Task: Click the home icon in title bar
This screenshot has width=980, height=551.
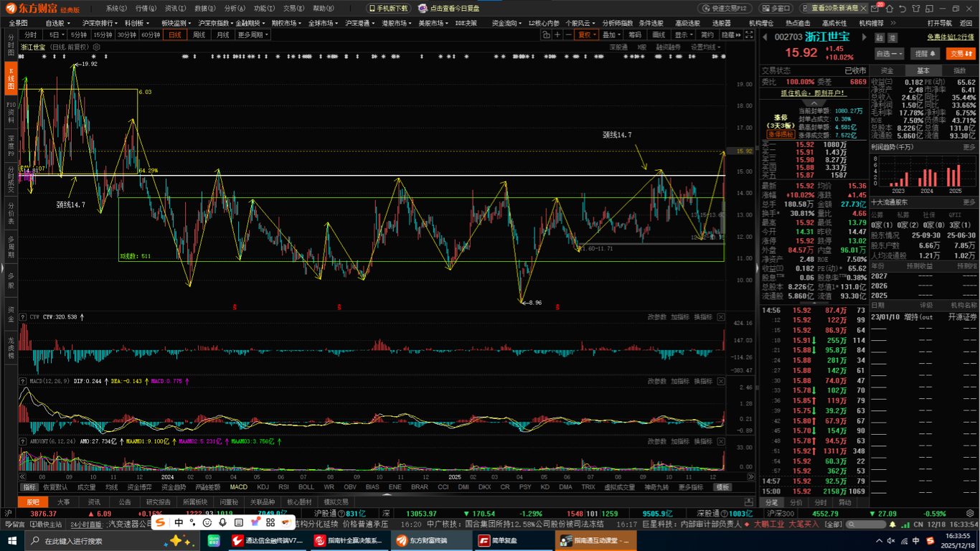Action: pyautogui.click(x=890, y=9)
